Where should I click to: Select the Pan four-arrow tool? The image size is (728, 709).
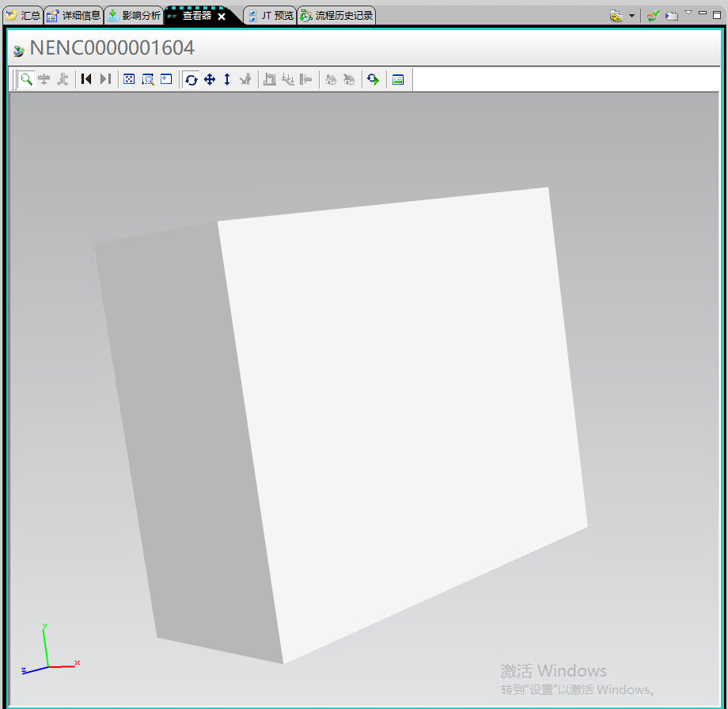pyautogui.click(x=210, y=79)
